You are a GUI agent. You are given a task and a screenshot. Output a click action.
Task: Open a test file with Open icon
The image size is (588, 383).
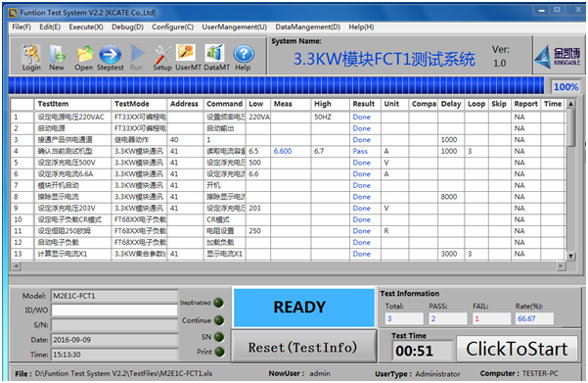pos(84,57)
